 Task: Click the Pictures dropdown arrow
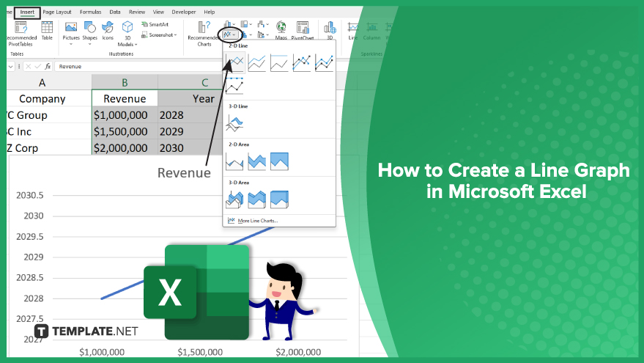point(70,44)
